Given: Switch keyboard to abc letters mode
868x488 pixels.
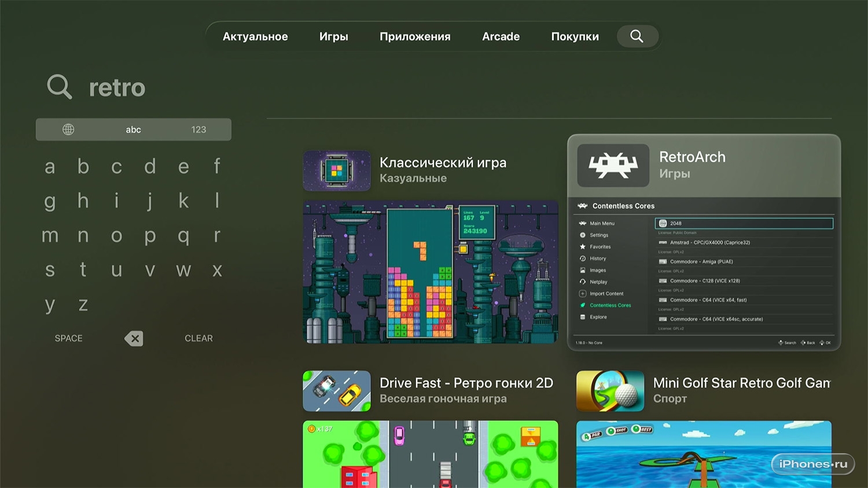Looking at the screenshot, I should (x=133, y=130).
